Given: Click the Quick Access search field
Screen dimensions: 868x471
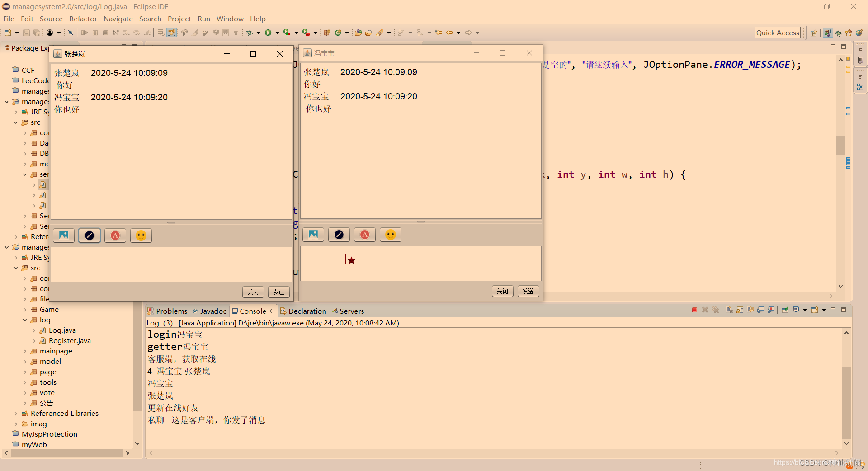Looking at the screenshot, I should click(x=778, y=33).
